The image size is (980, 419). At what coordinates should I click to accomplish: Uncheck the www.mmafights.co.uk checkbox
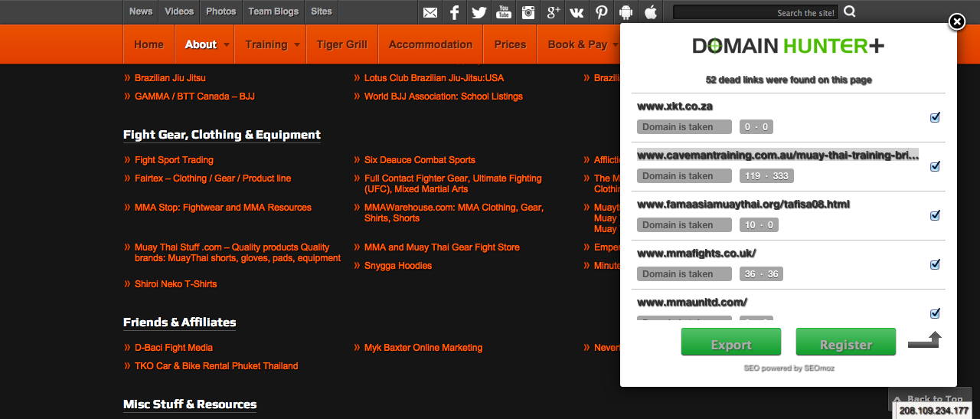[x=935, y=265]
